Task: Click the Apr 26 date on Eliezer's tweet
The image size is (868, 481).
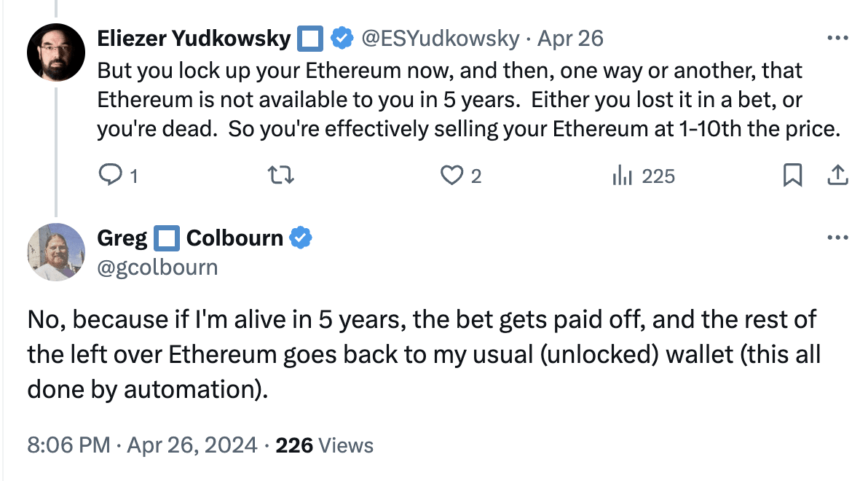Action: tap(570, 38)
